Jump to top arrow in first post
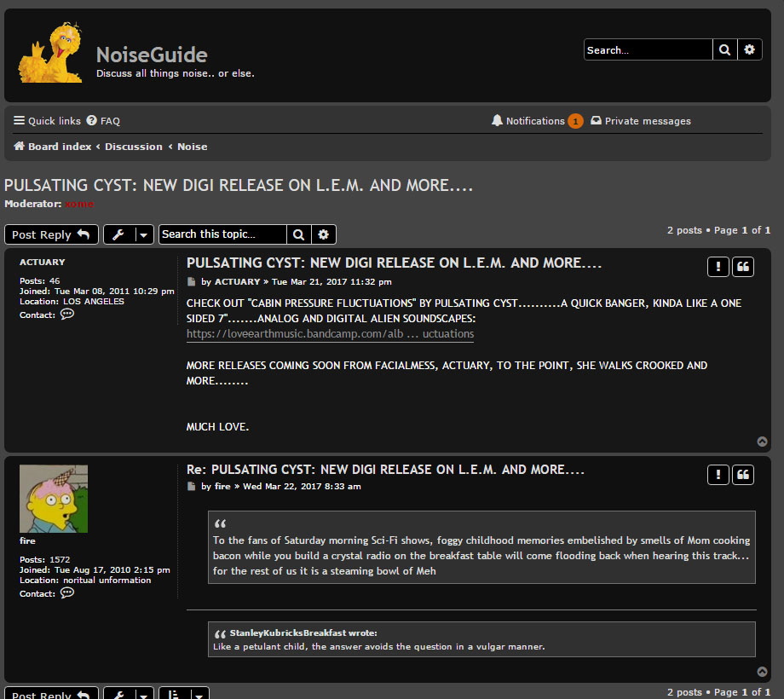This screenshot has width=784, height=699. pyautogui.click(x=762, y=442)
